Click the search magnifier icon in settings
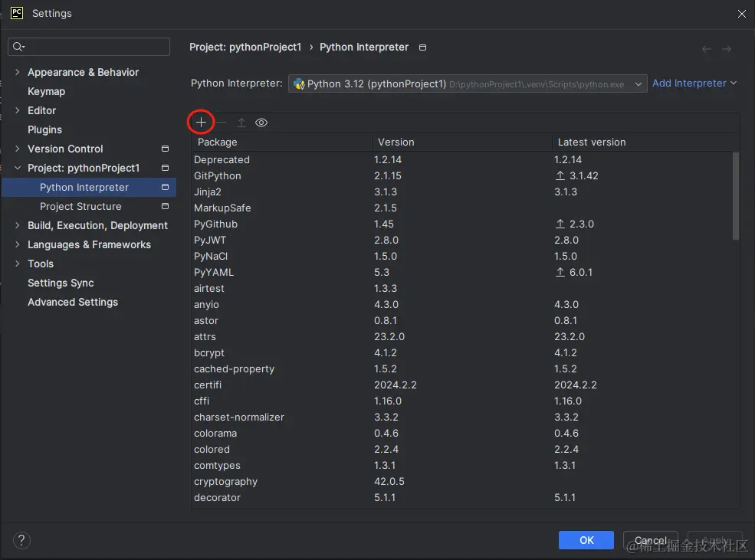Image resolution: width=755 pixels, height=560 pixels. pos(18,47)
